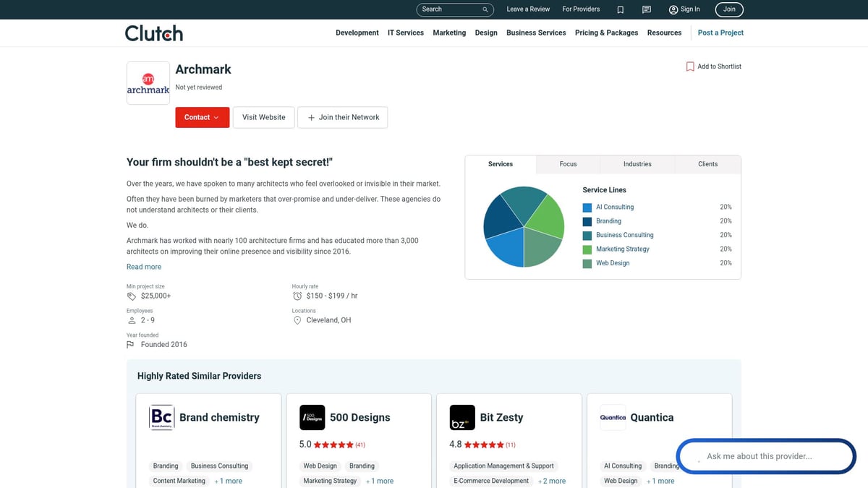Screen dimensions: 868x488
Task: Switch to the Industries tab
Action: pyautogui.click(x=637, y=164)
